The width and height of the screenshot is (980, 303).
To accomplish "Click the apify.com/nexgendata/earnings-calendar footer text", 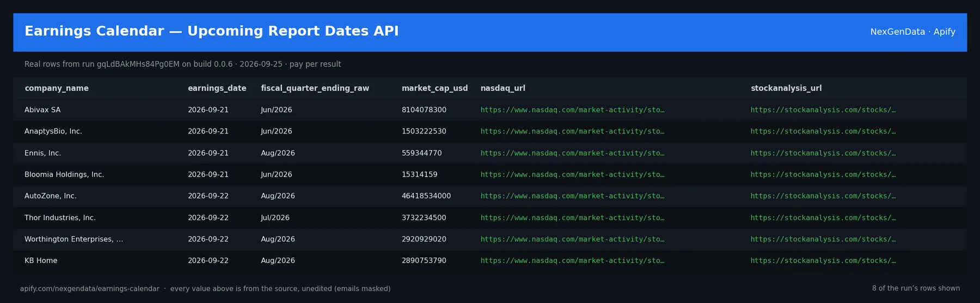I will pos(90,289).
